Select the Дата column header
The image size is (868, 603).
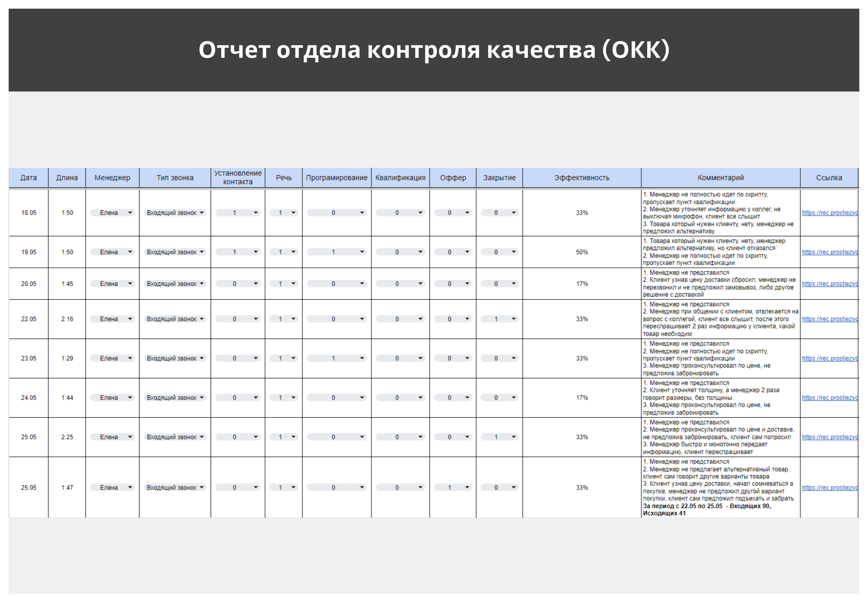[x=28, y=178]
